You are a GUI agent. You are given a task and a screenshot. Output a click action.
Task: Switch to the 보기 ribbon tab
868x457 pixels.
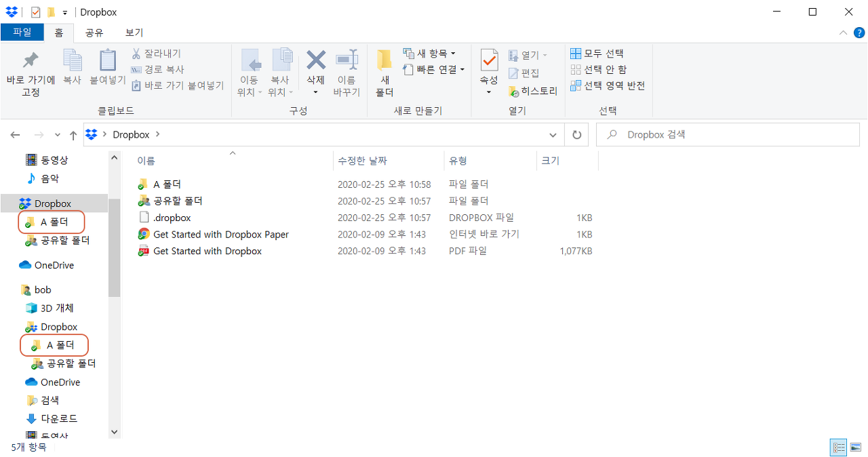134,32
